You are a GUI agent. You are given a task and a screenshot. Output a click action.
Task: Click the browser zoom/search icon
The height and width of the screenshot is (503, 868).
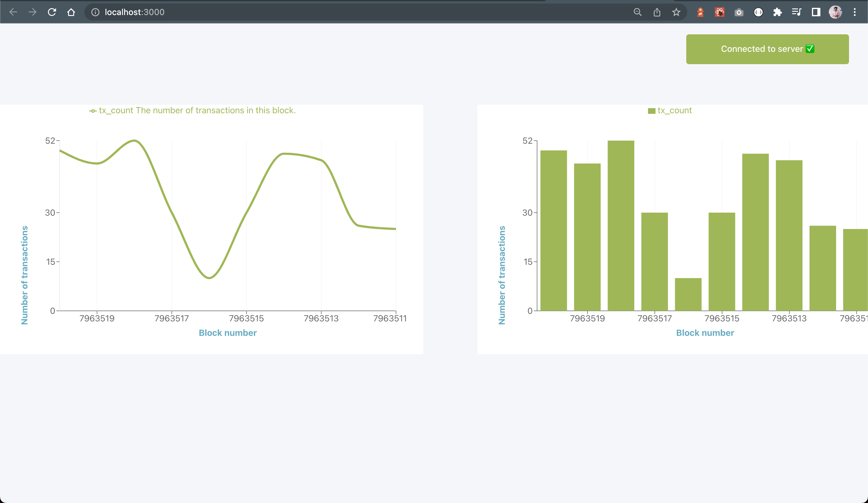[x=637, y=12]
